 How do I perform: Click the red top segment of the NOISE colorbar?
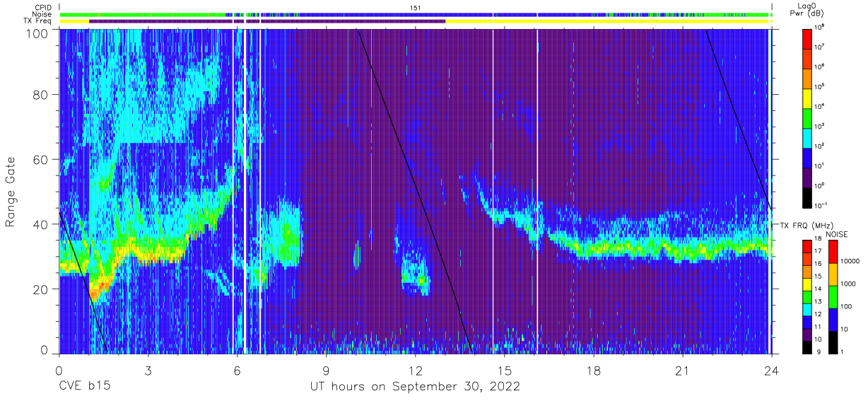coord(833,252)
